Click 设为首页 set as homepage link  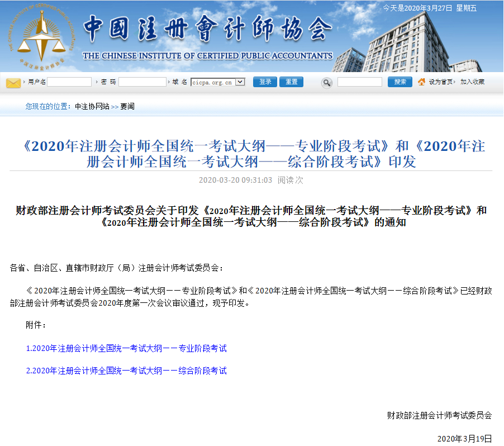pyautogui.click(x=441, y=82)
